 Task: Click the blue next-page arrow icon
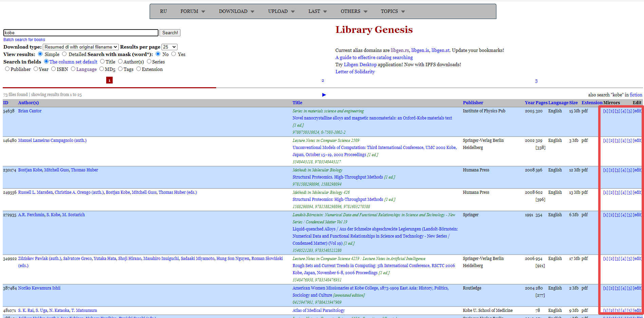click(324, 95)
